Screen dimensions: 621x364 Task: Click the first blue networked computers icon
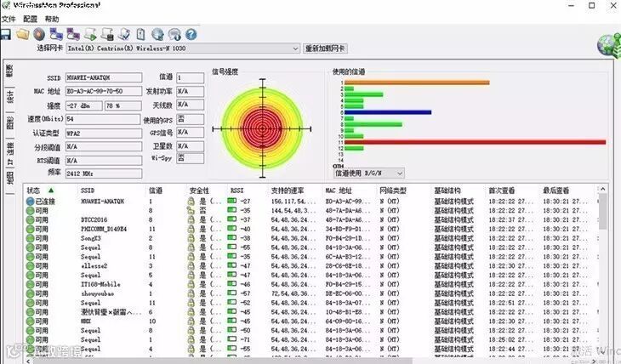[56, 35]
